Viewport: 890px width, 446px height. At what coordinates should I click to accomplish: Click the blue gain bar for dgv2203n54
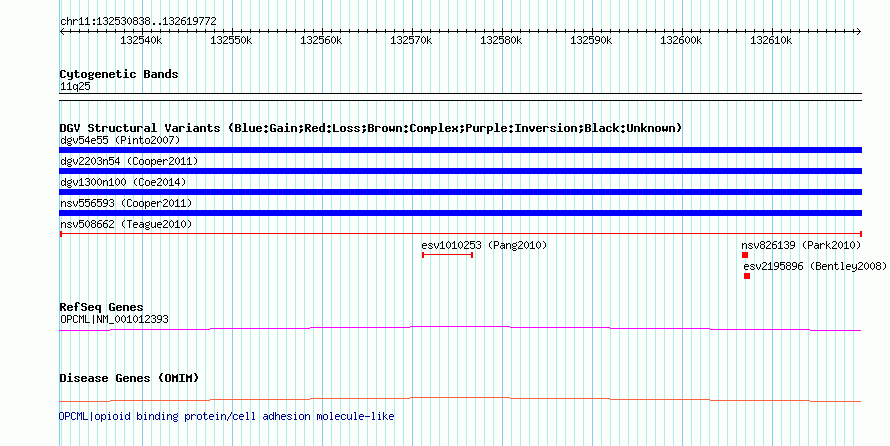pyautogui.click(x=460, y=171)
